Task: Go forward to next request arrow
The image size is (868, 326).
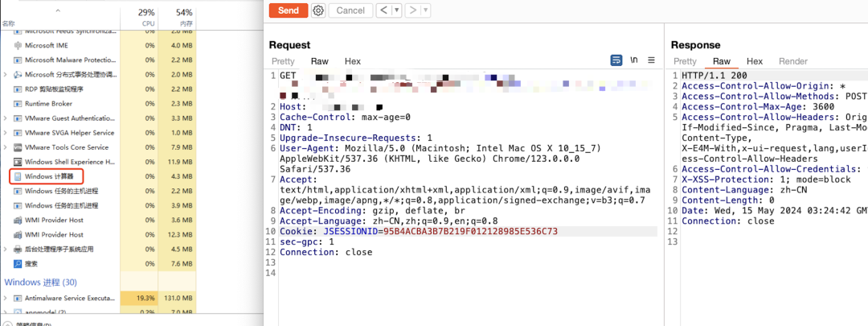Action: pyautogui.click(x=412, y=10)
